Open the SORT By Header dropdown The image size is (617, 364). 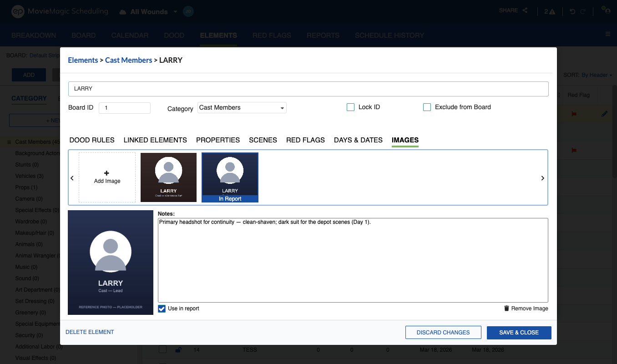tap(597, 75)
